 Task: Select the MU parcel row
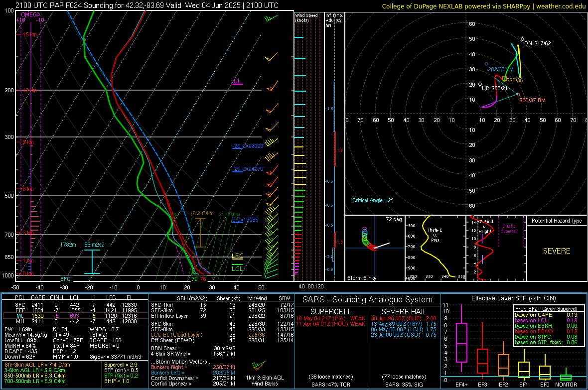click(75, 321)
